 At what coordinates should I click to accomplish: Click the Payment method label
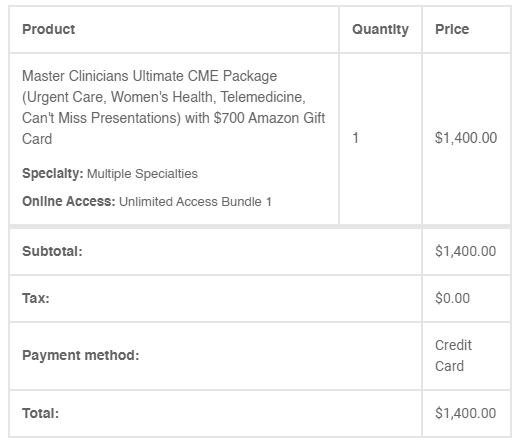click(81, 355)
